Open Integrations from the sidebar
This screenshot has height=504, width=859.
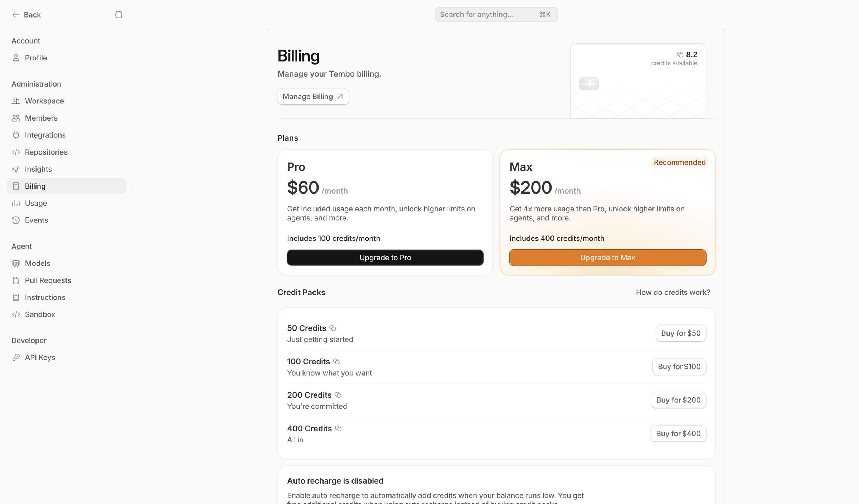pos(67,135)
